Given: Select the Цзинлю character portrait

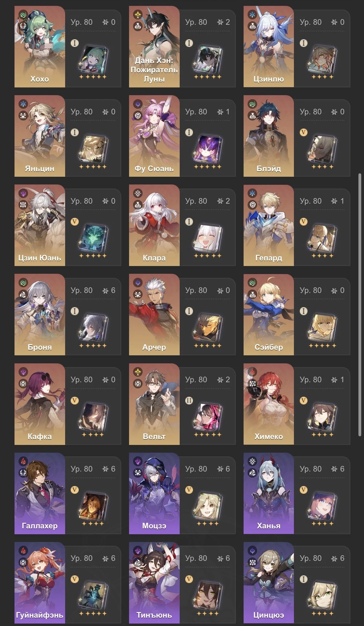Looking at the screenshot, I should [269, 46].
